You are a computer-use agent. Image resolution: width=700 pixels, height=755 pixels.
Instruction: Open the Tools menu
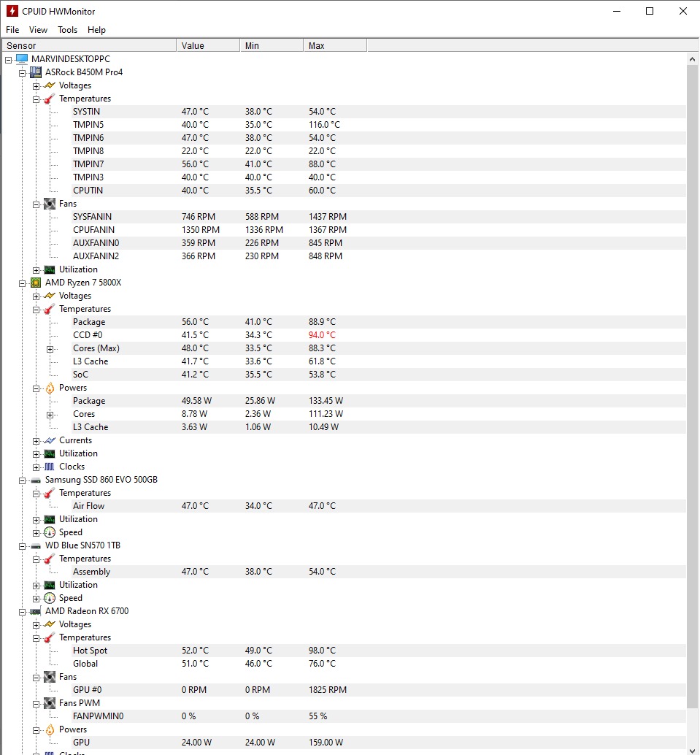pos(67,30)
